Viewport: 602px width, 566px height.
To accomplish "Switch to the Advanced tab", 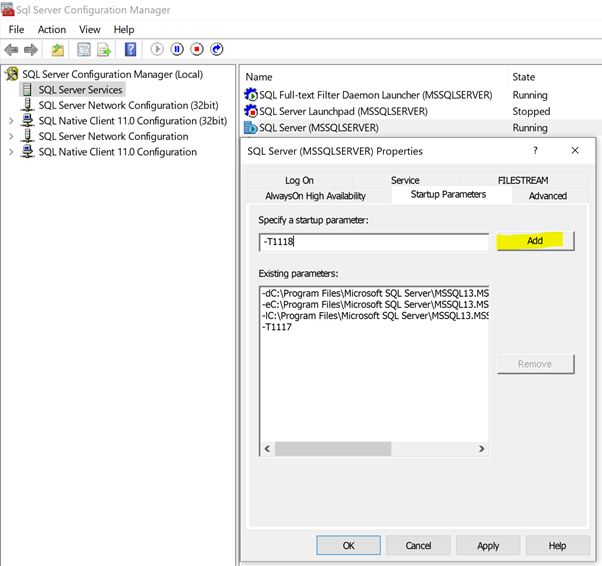I will pyautogui.click(x=548, y=196).
